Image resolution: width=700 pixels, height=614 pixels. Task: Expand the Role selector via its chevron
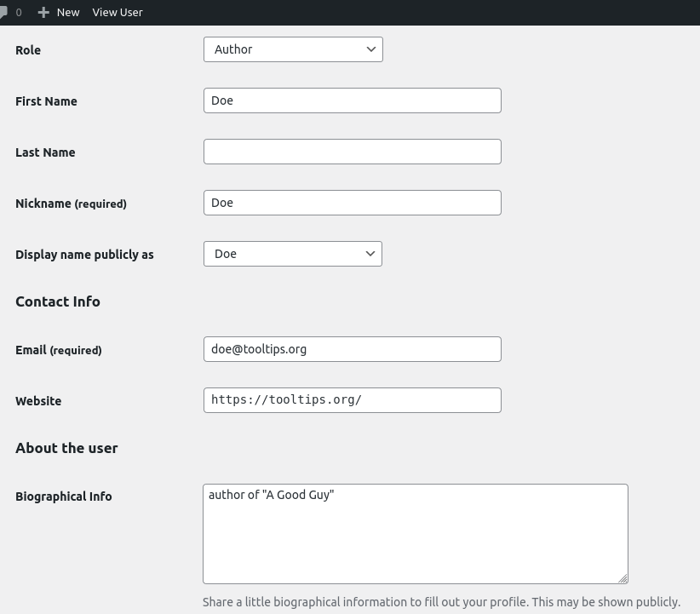click(371, 49)
